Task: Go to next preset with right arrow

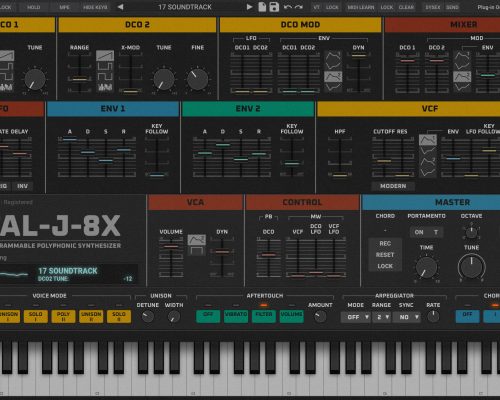Action: pos(249,7)
